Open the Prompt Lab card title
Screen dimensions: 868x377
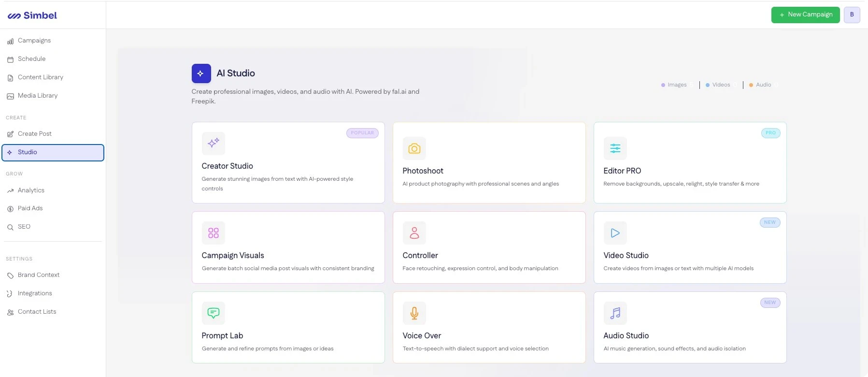click(222, 335)
